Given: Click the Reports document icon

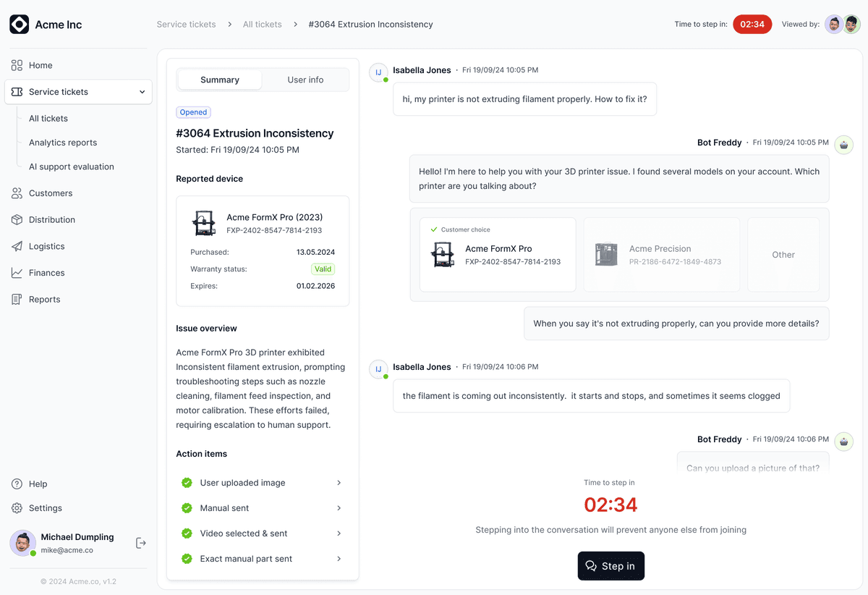Looking at the screenshot, I should 17,299.
